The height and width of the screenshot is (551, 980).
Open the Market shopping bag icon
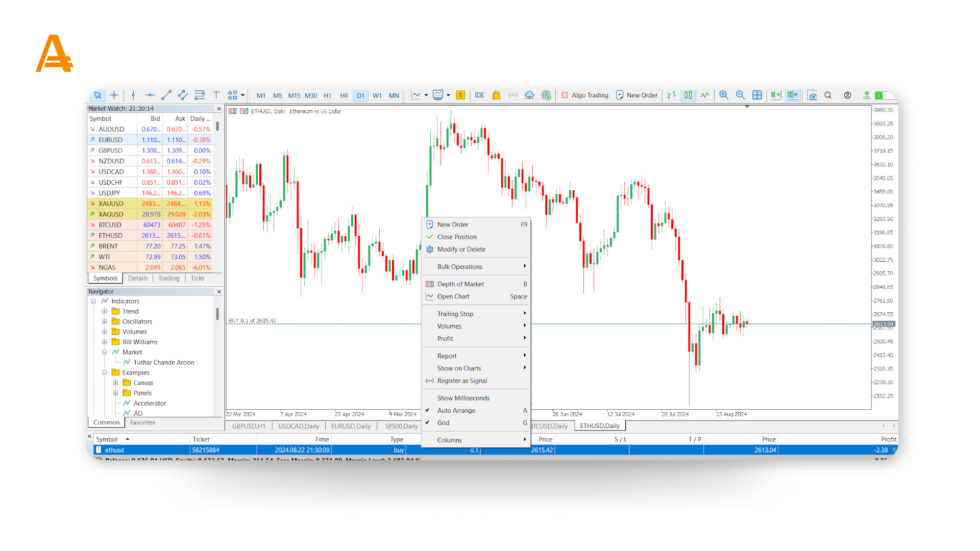click(x=496, y=95)
